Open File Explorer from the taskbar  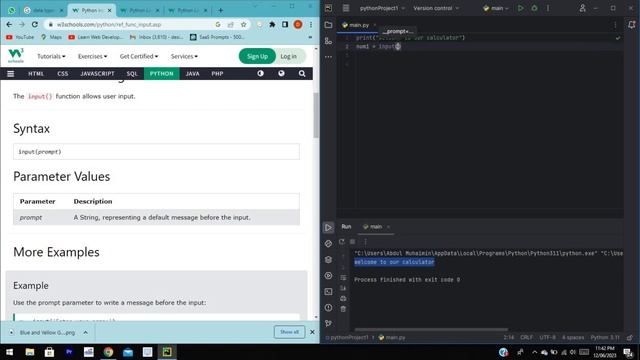tap(30, 352)
